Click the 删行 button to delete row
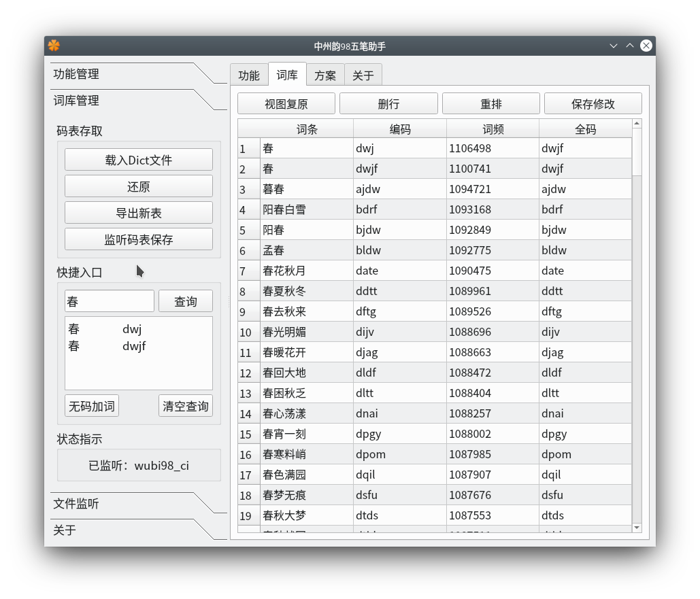Screen dimensions: 700x599 pos(388,103)
